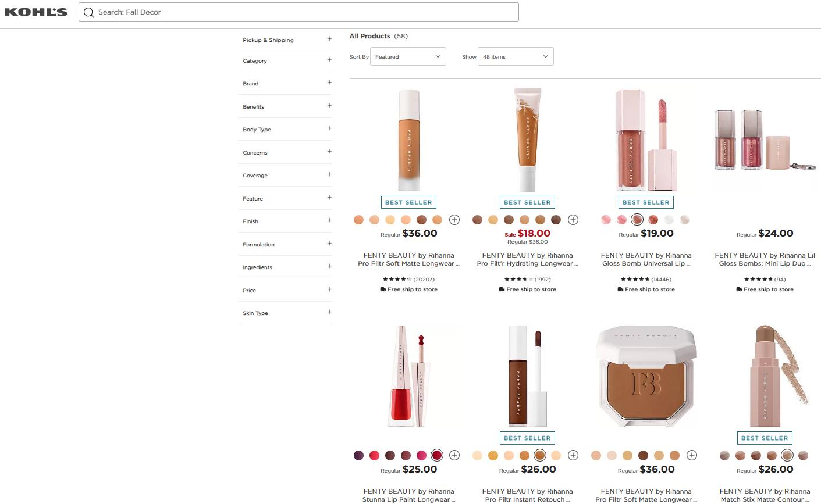
Task: Click the Sale $18.00 price
Action: click(527, 234)
